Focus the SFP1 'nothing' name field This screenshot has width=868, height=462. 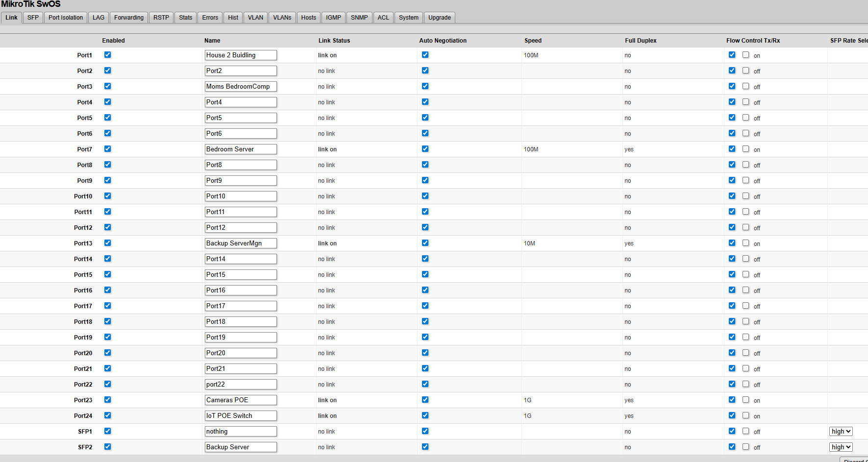click(x=241, y=432)
